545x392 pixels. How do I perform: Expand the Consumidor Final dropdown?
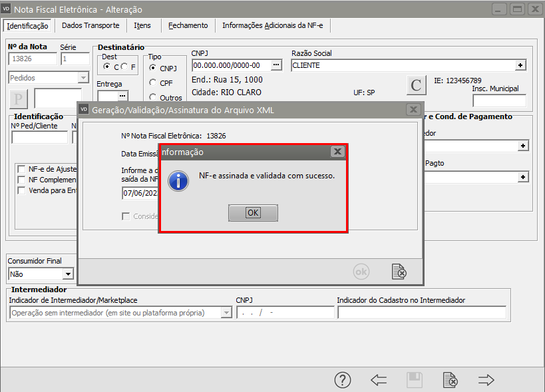click(x=68, y=274)
